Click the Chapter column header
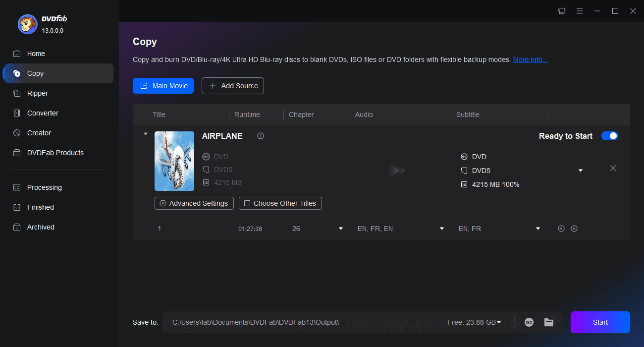The image size is (644, 347). (x=302, y=115)
